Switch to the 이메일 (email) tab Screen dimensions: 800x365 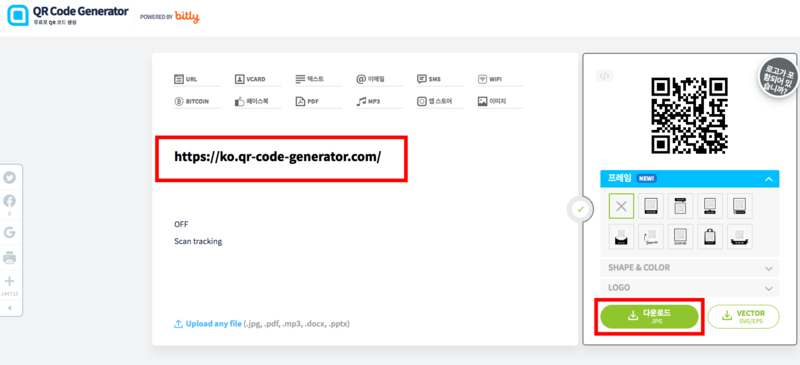click(379, 80)
